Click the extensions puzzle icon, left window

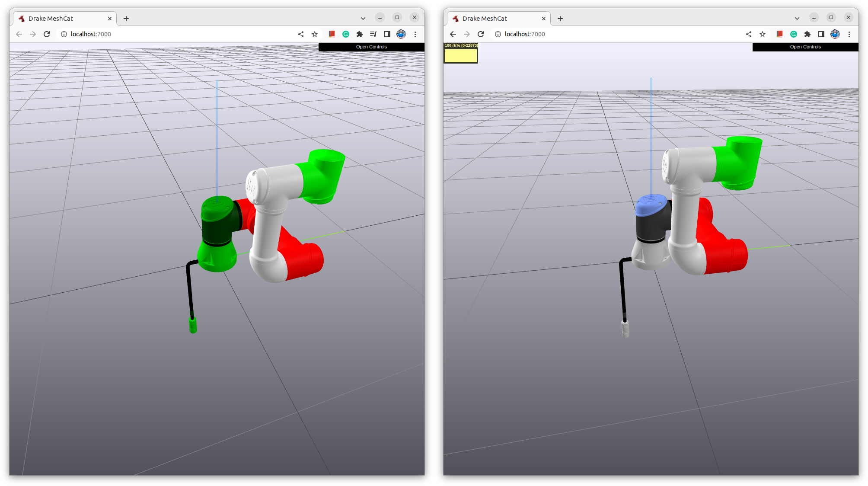[x=359, y=34]
